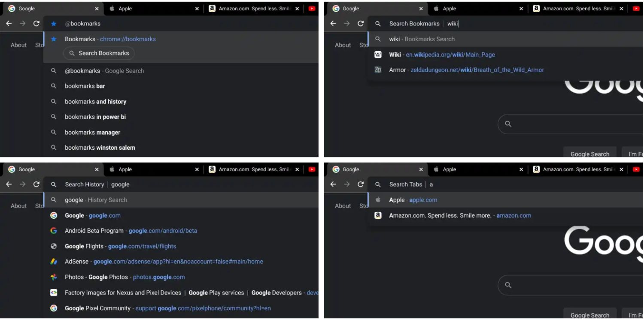Open the Bookmarks chrome://bookmarks suggestion
The height and width of the screenshot is (320, 644).
(x=110, y=39)
